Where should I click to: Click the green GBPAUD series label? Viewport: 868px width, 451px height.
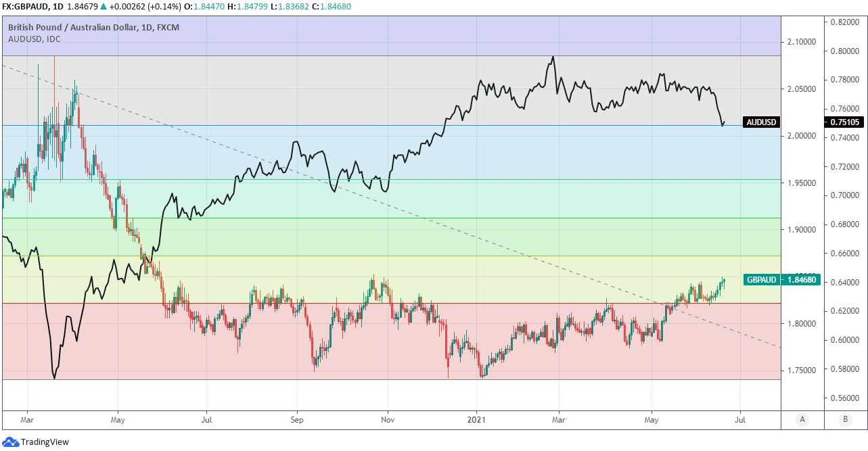pyautogui.click(x=762, y=279)
